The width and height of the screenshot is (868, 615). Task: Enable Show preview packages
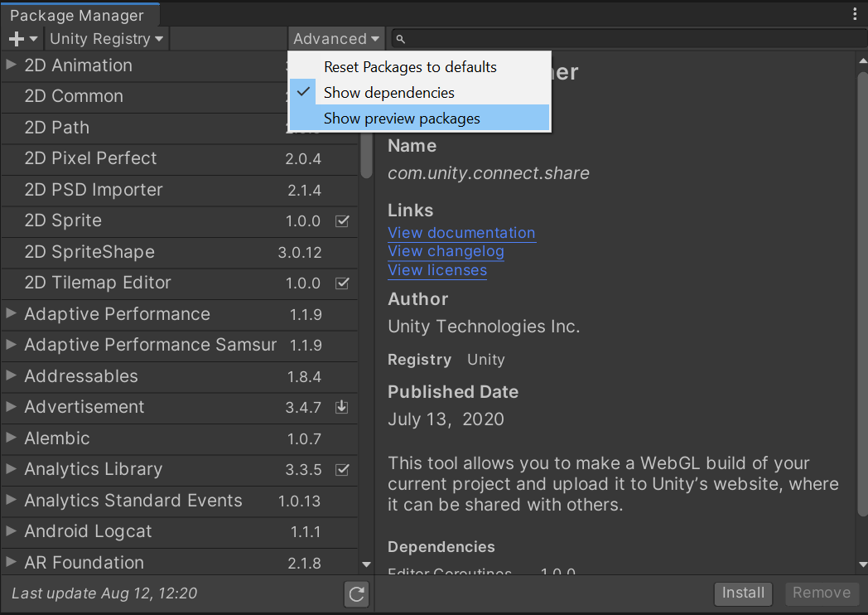tap(402, 118)
